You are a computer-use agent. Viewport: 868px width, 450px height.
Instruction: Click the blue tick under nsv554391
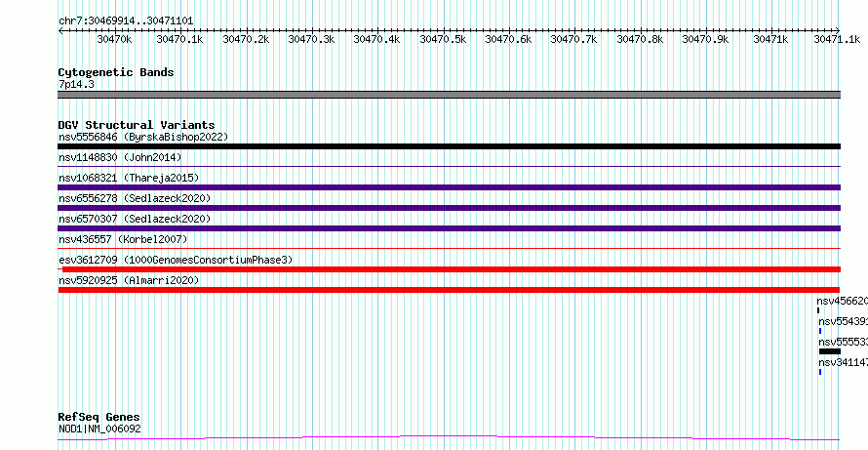(x=820, y=331)
